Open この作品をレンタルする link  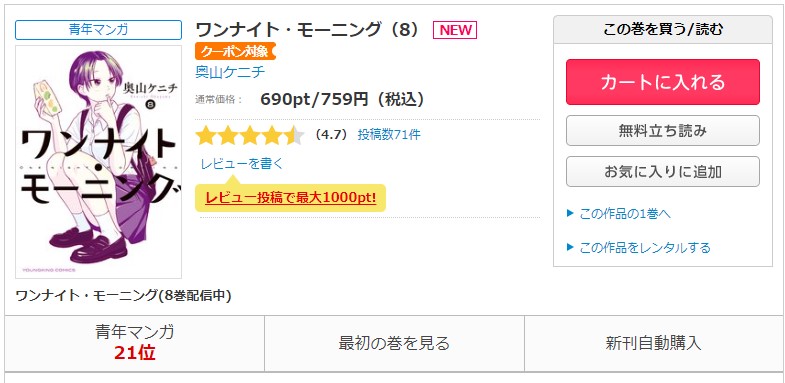click(645, 247)
